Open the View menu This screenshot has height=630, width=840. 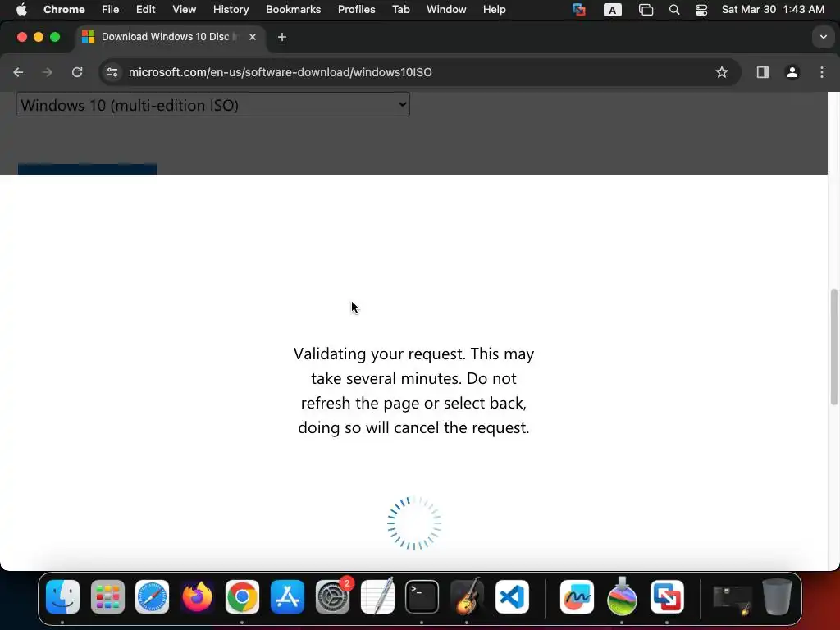point(185,10)
